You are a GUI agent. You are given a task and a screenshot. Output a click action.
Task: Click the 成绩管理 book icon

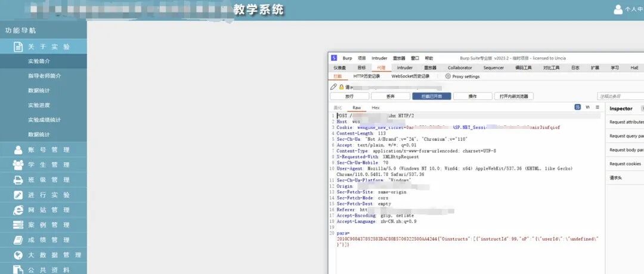pos(18,240)
